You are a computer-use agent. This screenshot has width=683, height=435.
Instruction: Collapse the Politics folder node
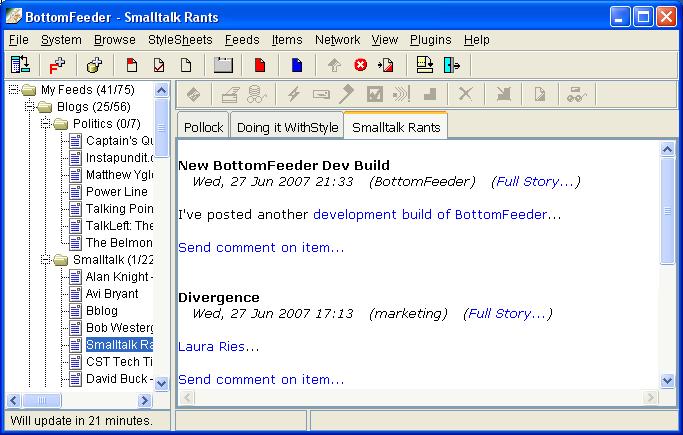46,124
